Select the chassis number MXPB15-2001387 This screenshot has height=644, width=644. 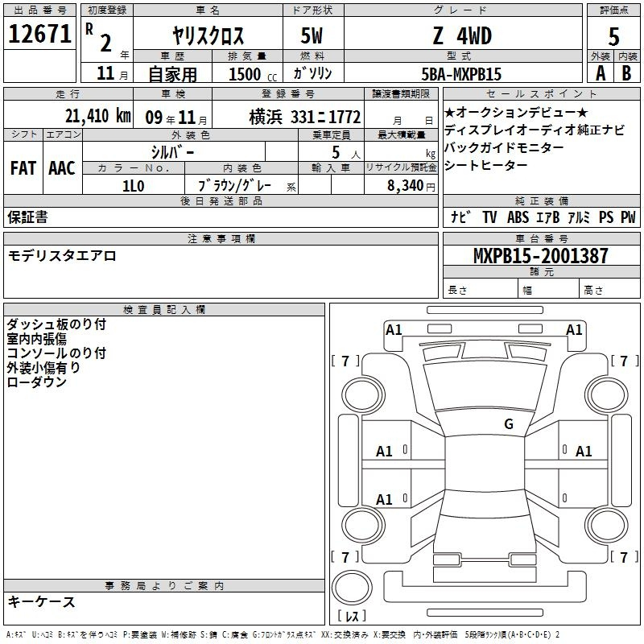pos(540,256)
